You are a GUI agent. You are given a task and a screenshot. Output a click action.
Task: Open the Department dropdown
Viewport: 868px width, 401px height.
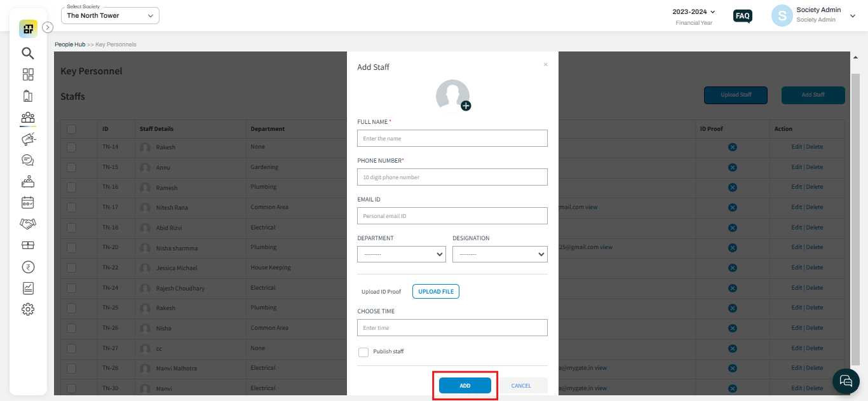(x=401, y=254)
